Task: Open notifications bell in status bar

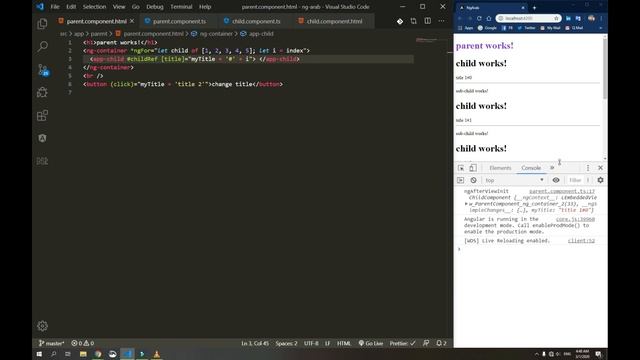Action: tap(441, 343)
